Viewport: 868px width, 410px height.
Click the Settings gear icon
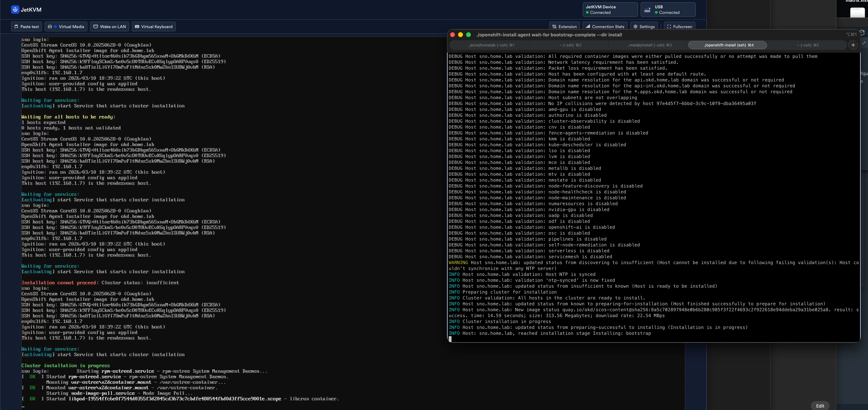(635, 27)
